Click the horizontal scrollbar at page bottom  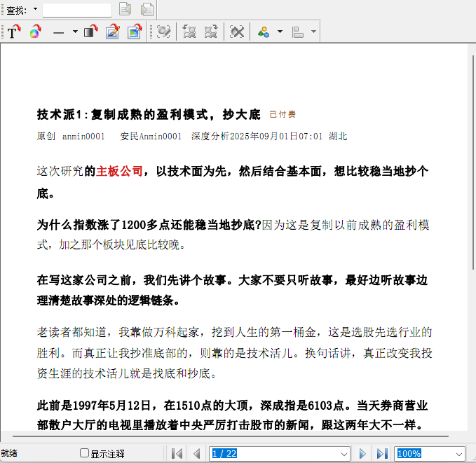[231, 436]
